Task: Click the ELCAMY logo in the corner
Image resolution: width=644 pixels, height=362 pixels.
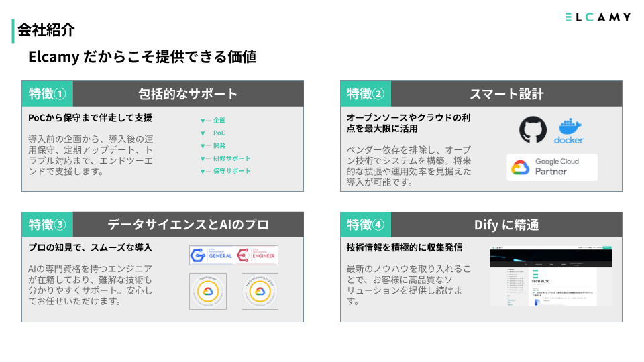Action: coord(598,17)
